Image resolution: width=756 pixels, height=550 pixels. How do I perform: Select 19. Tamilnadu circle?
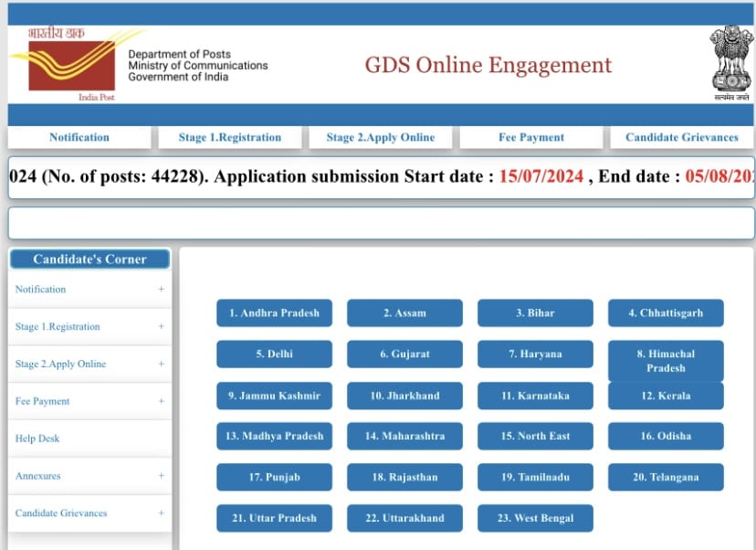tap(535, 477)
